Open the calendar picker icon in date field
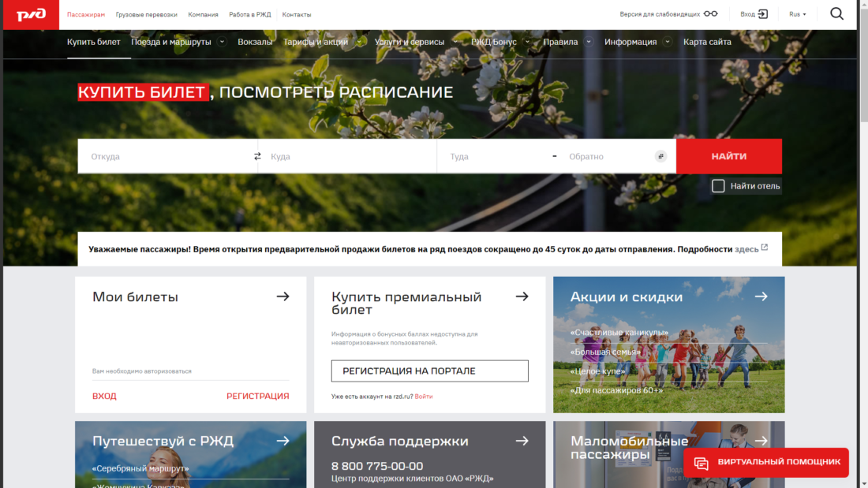 660,157
